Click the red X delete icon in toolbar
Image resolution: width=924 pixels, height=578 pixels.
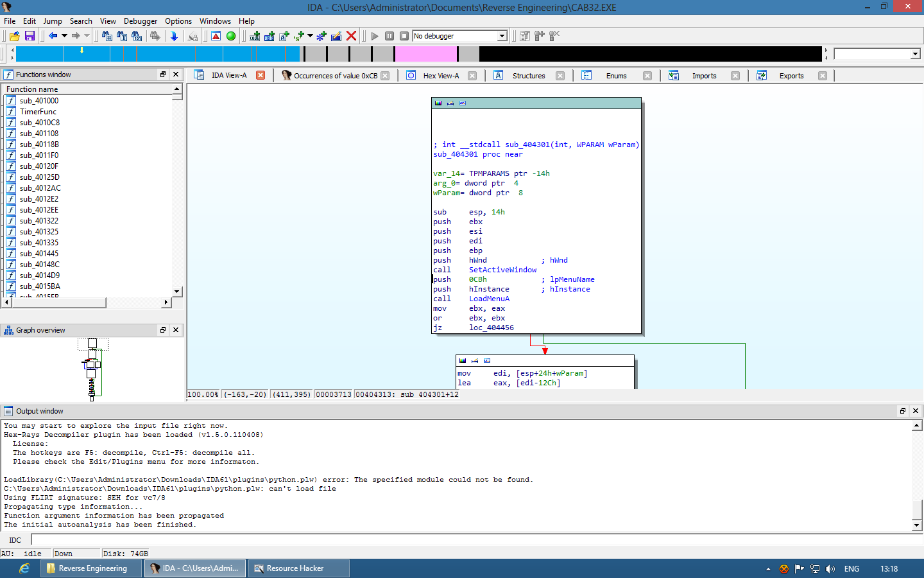click(351, 36)
